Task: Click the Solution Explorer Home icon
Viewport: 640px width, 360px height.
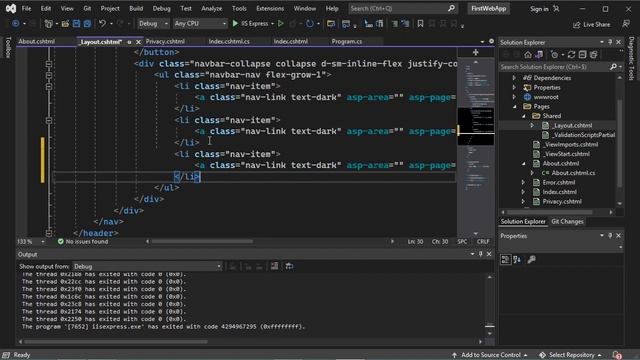Action: [528, 54]
